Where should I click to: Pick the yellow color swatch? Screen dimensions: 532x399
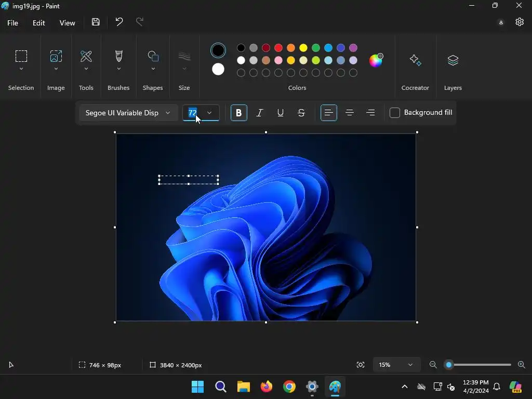[303, 48]
